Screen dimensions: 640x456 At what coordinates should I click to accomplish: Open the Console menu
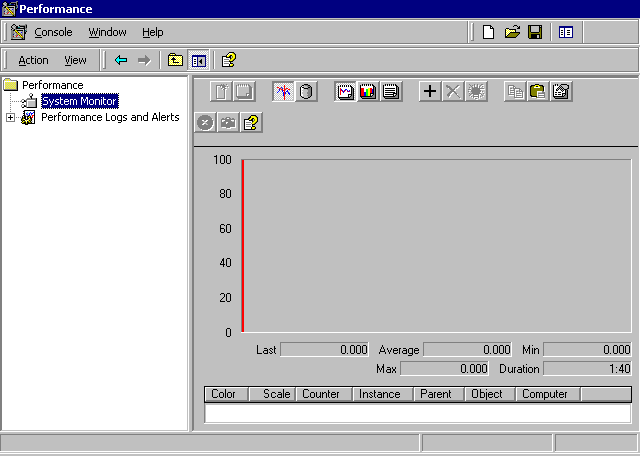tap(53, 32)
